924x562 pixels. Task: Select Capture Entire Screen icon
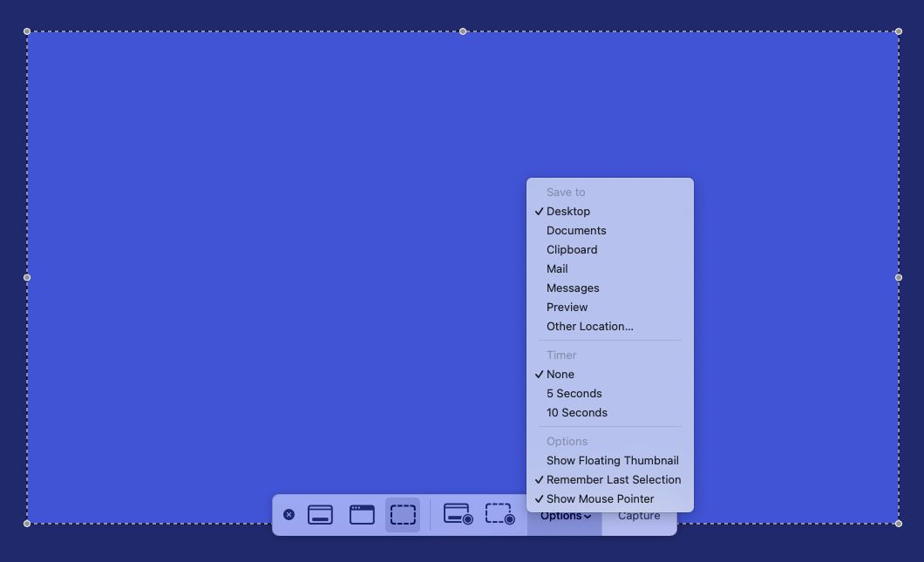pos(320,515)
